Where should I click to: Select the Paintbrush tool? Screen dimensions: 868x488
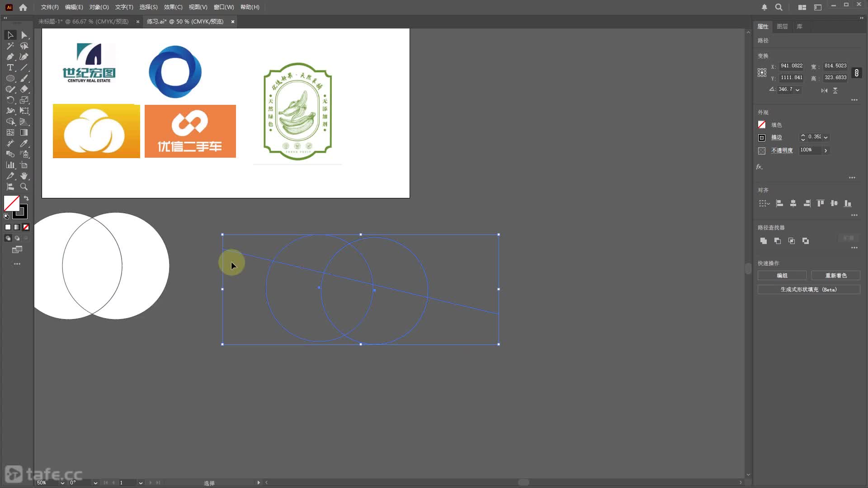tap(24, 78)
